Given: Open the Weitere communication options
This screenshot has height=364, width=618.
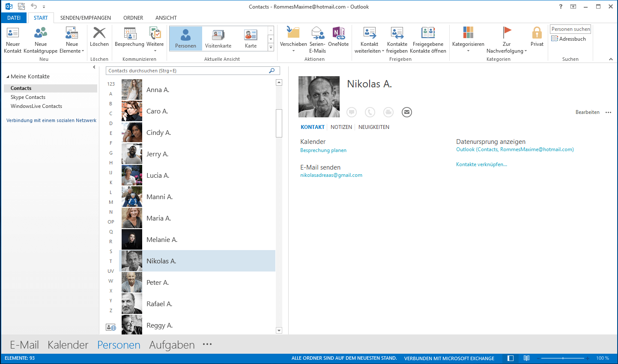Looking at the screenshot, I should coord(155,39).
